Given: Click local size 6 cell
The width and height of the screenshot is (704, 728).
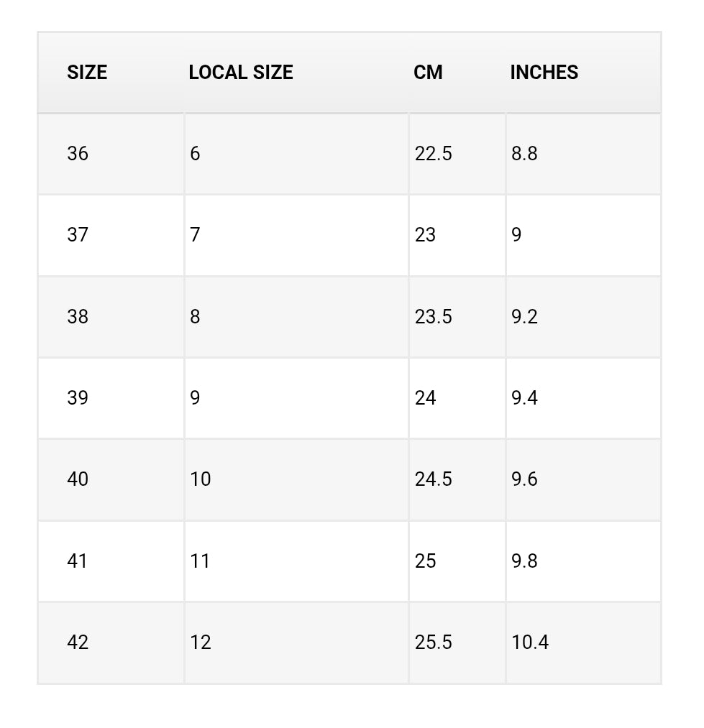Looking at the screenshot, I should 195,154.
